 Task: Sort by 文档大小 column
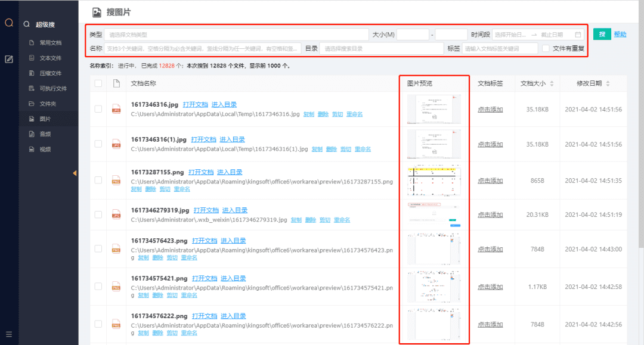552,83
